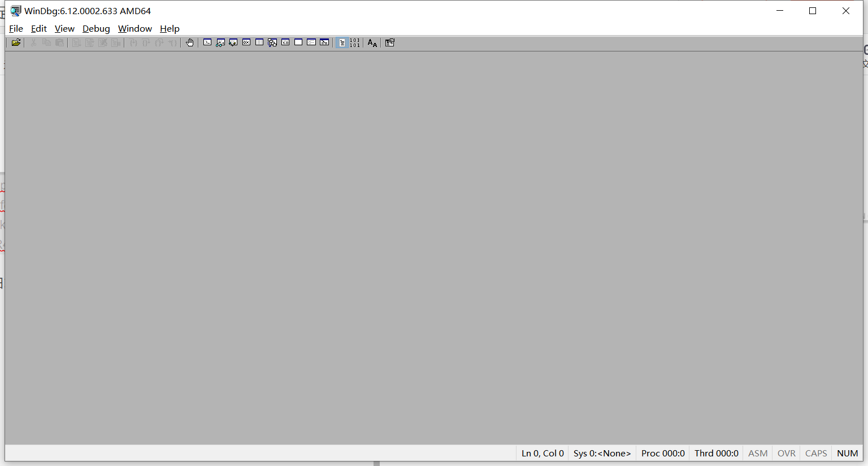Open the Processes and Threads window
This screenshot has height=466, width=868.
coord(311,42)
